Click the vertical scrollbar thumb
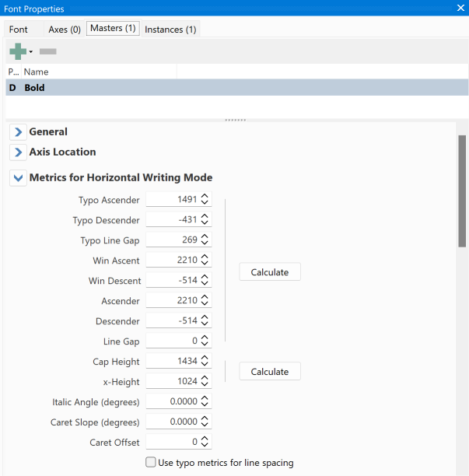 point(462,191)
